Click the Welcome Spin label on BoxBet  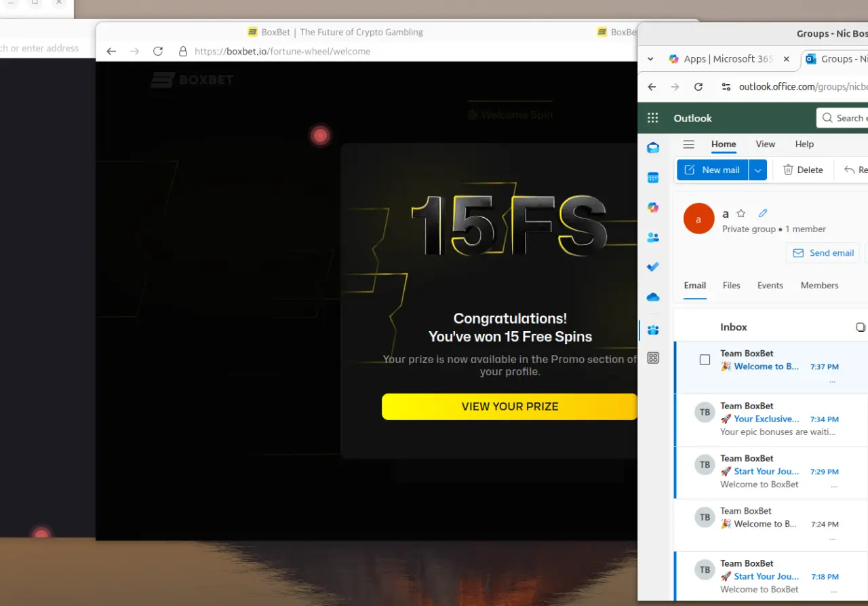point(510,115)
